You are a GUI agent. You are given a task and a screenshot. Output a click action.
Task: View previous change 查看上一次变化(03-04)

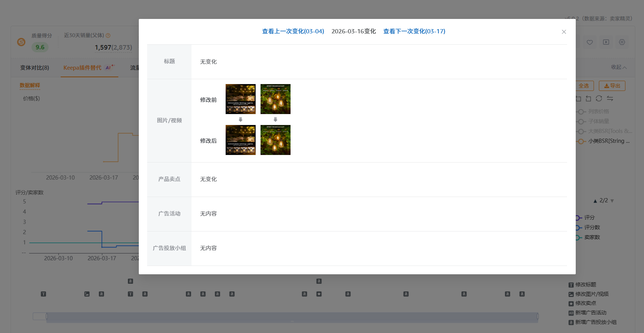click(x=293, y=31)
